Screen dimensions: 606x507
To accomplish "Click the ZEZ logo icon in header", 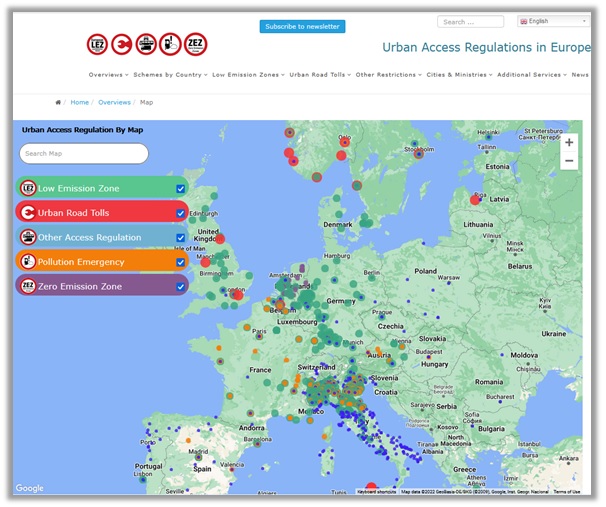I will 195,44.
